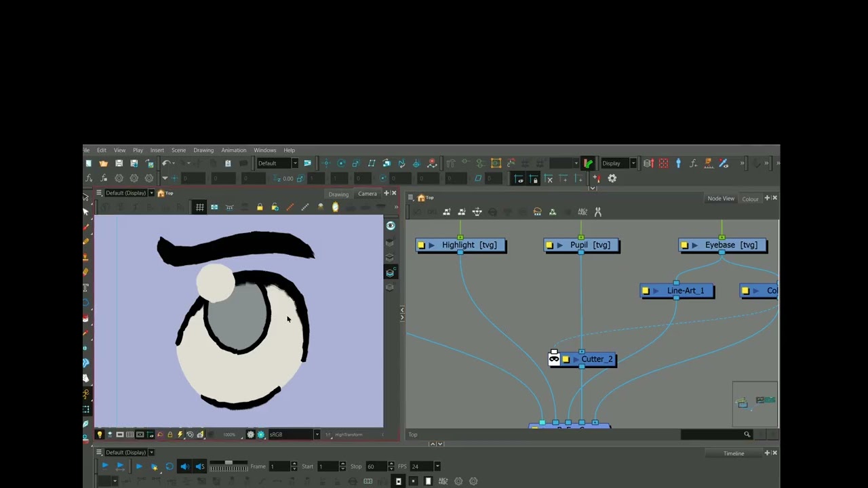Toggle the grid display in Camera view

(199, 207)
